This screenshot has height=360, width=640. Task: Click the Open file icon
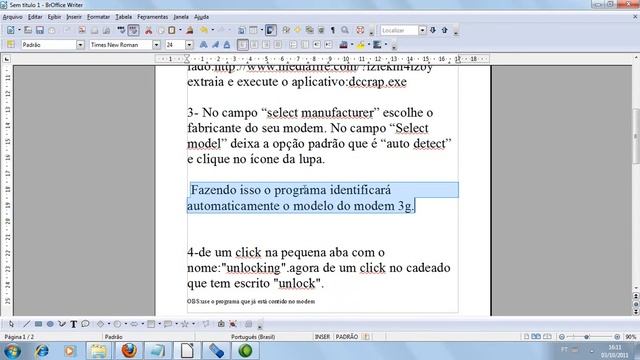28,30
